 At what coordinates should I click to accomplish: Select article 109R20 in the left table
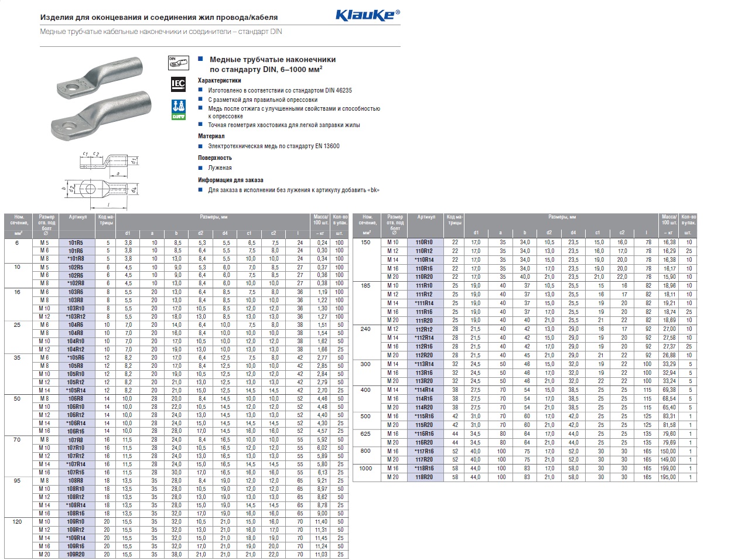tap(76, 554)
